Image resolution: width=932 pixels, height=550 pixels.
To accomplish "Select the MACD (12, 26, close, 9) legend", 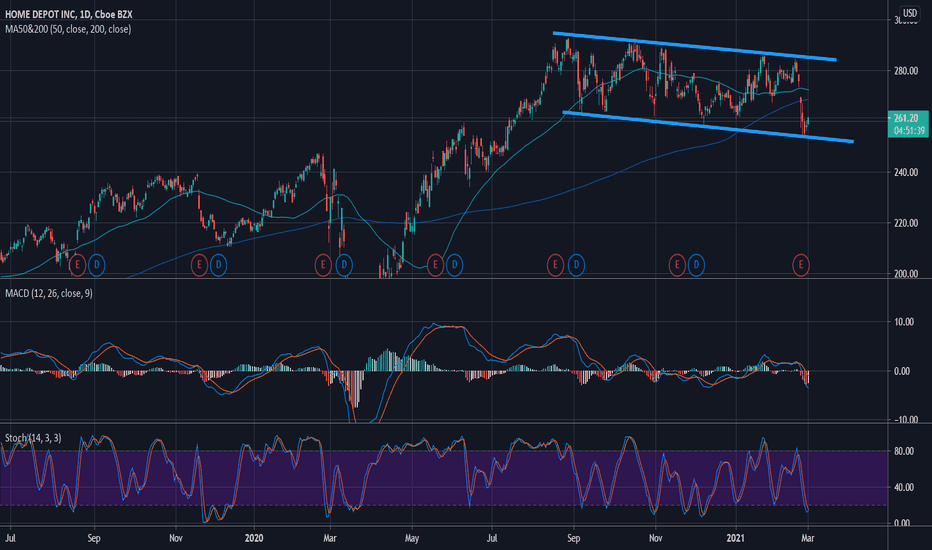I will 49,293.
